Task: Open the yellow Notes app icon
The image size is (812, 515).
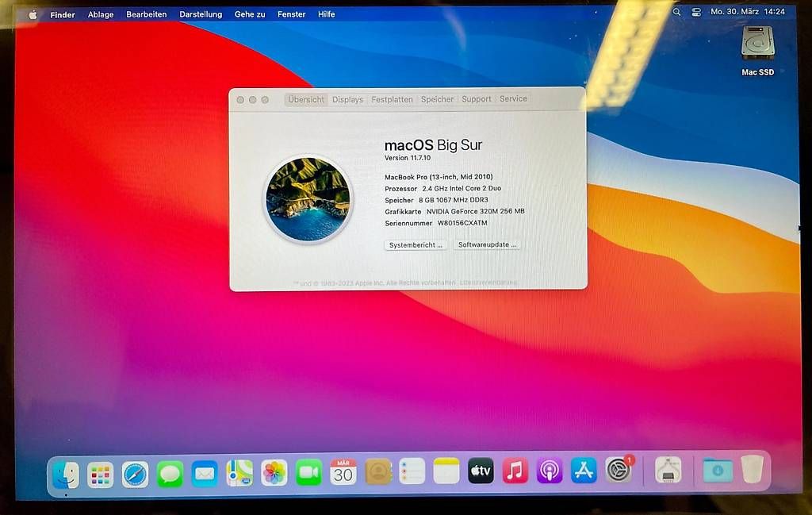Action: point(446,471)
